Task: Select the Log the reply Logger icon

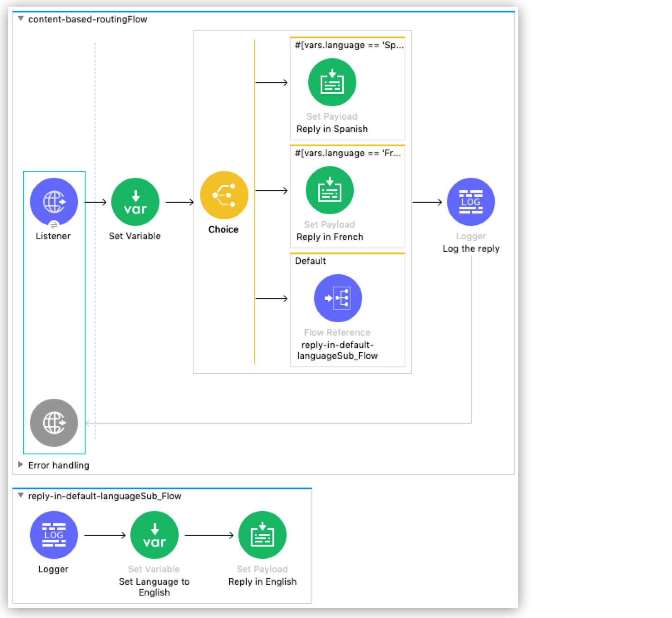Action: [x=471, y=202]
